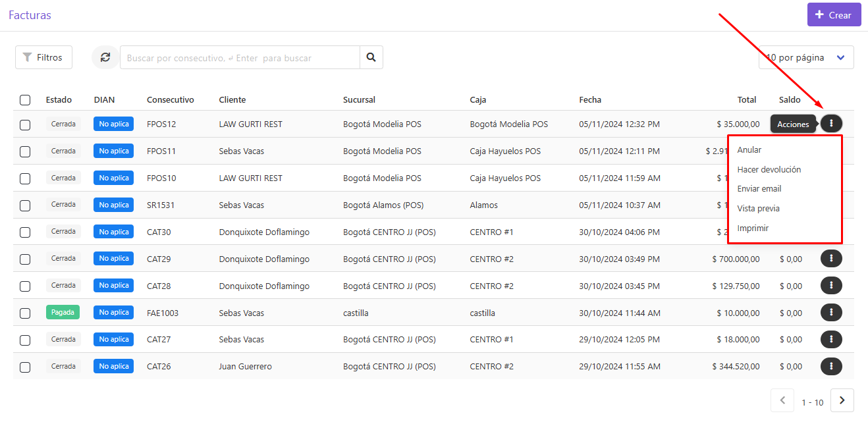
Task: Open three-dot actions for CAT28 row
Action: [x=831, y=285]
